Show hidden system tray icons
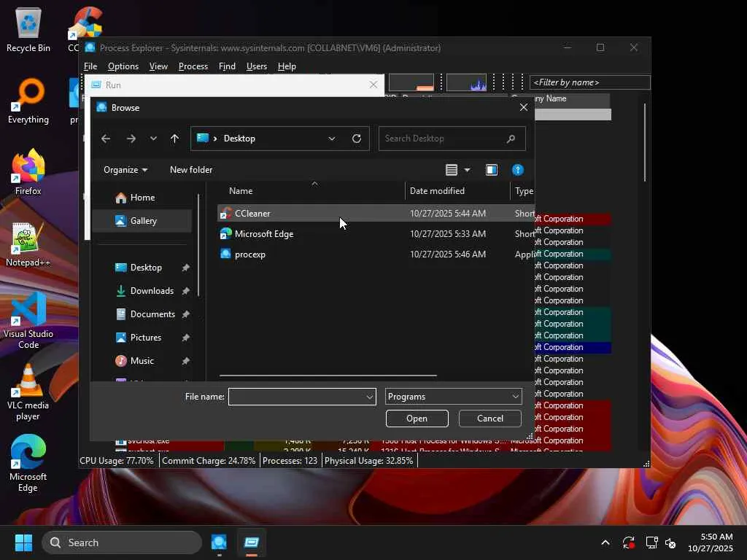Screen dimensions: 747x560 (x=605, y=542)
